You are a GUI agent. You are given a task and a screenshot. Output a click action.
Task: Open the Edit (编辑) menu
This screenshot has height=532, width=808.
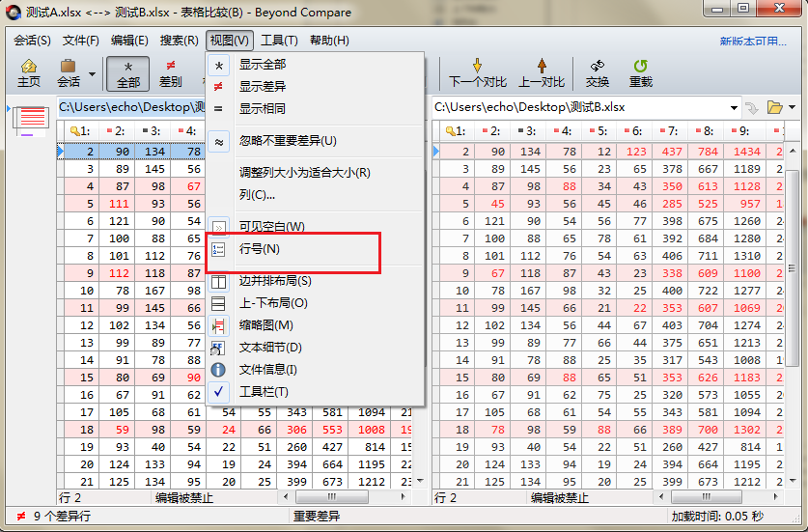click(129, 41)
